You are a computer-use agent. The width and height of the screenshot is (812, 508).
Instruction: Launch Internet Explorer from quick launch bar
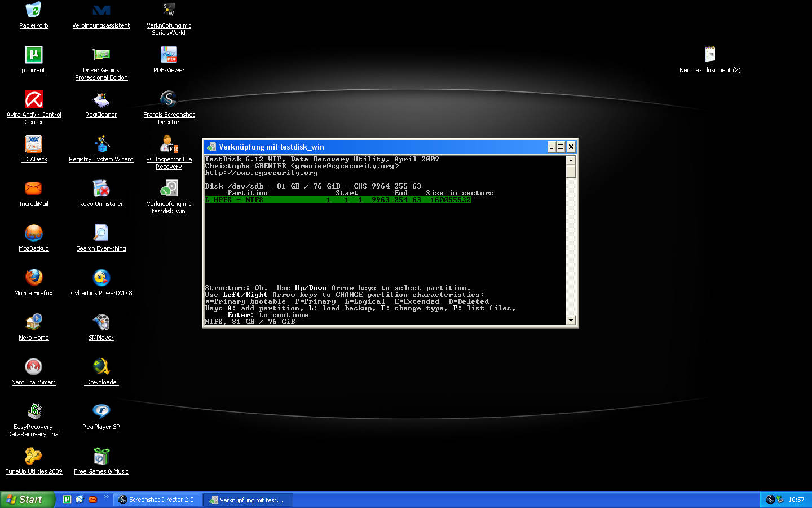[x=80, y=500]
